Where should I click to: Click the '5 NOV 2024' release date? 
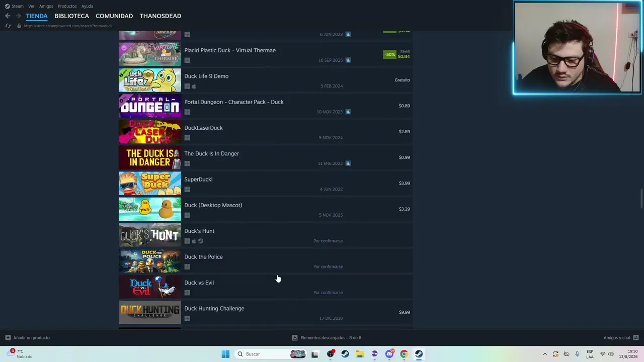click(x=331, y=138)
